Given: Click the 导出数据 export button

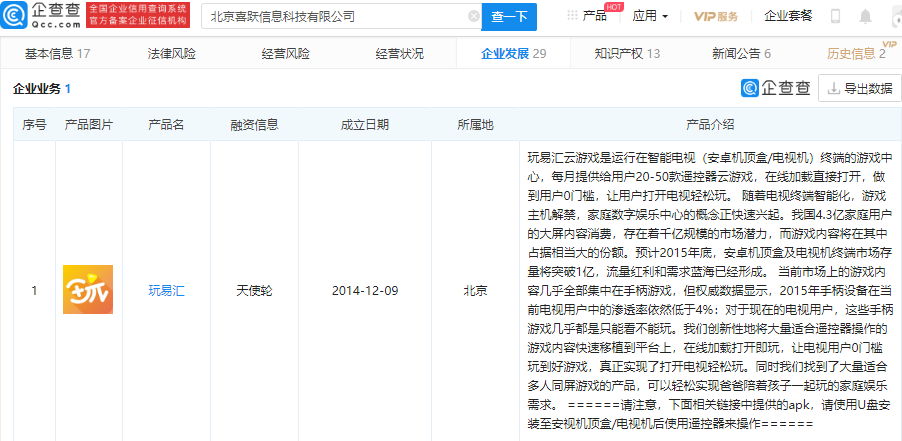Looking at the screenshot, I should [859, 89].
